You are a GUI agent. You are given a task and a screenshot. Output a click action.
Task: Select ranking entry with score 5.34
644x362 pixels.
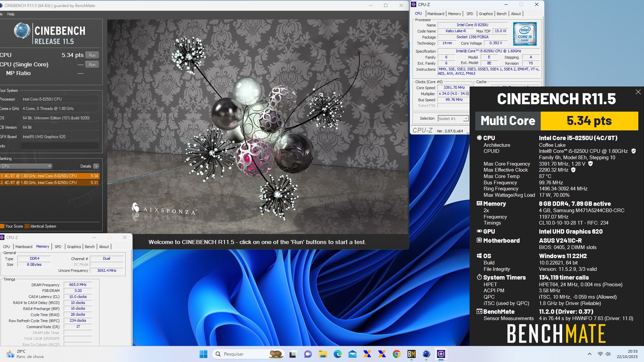tap(50, 176)
